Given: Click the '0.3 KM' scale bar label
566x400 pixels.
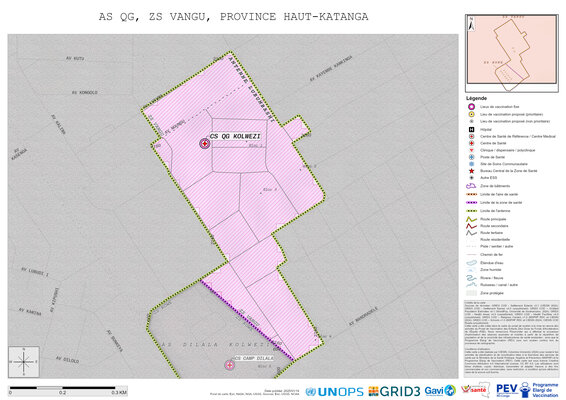Looking at the screenshot, I should (119, 392).
